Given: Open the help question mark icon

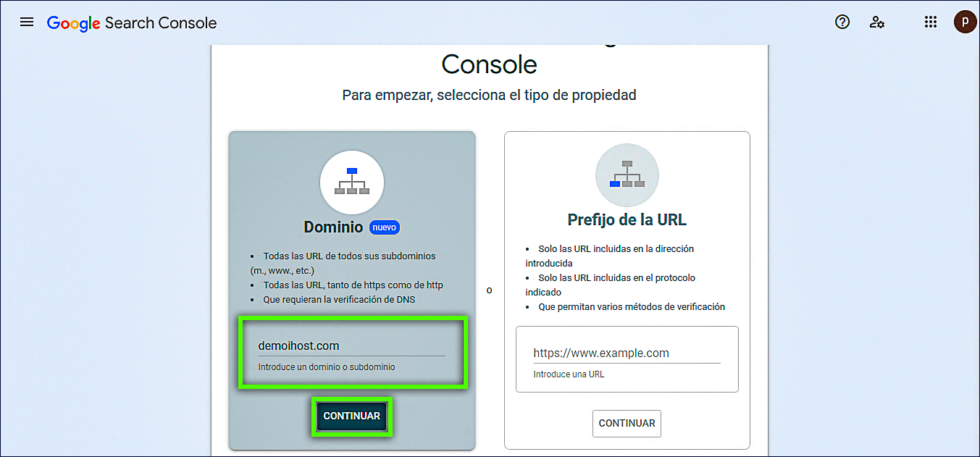Looking at the screenshot, I should (x=842, y=22).
